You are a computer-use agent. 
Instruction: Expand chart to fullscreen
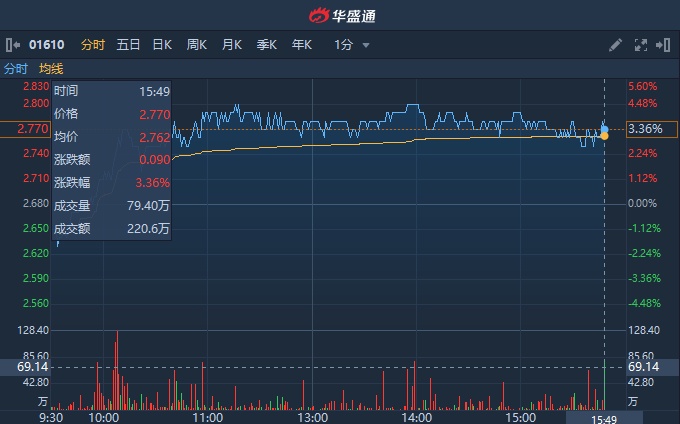point(641,45)
